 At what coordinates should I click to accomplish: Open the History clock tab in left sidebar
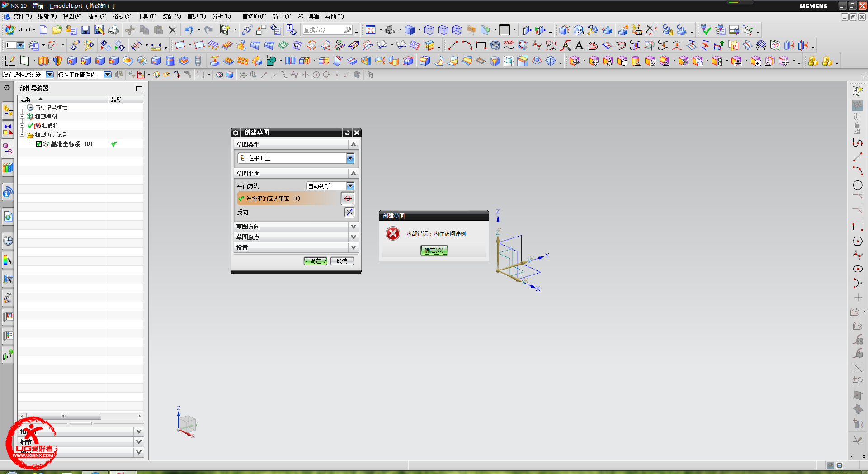8,240
